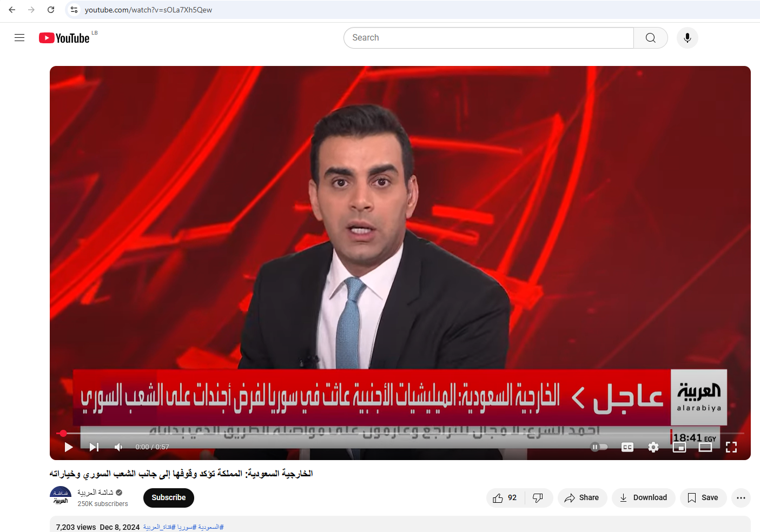Screen dimensions: 760x532
Task: Enable closed captions
Action: pyautogui.click(x=627, y=447)
